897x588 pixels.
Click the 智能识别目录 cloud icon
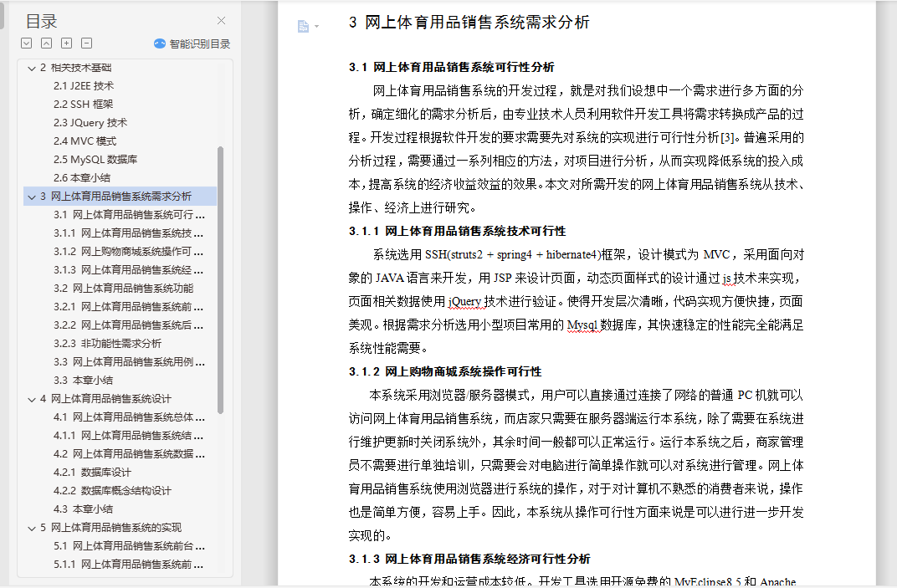(160, 43)
